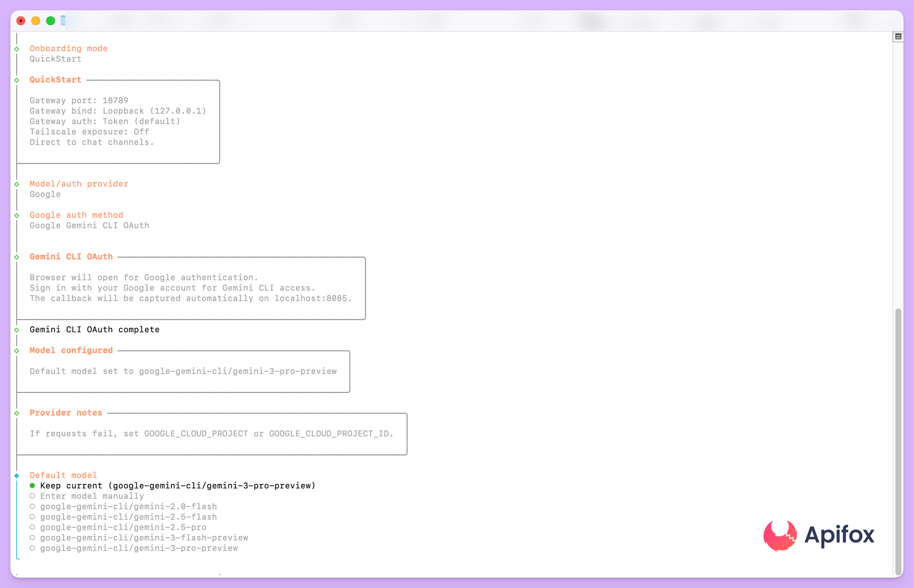This screenshot has height=588, width=914.
Task: Click the Gemini CLI OAuth complete line
Action: [95, 330]
